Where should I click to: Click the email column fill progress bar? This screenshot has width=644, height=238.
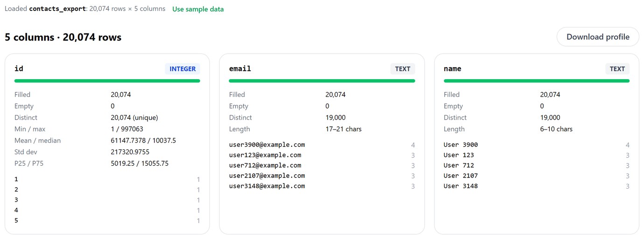[x=322, y=81]
